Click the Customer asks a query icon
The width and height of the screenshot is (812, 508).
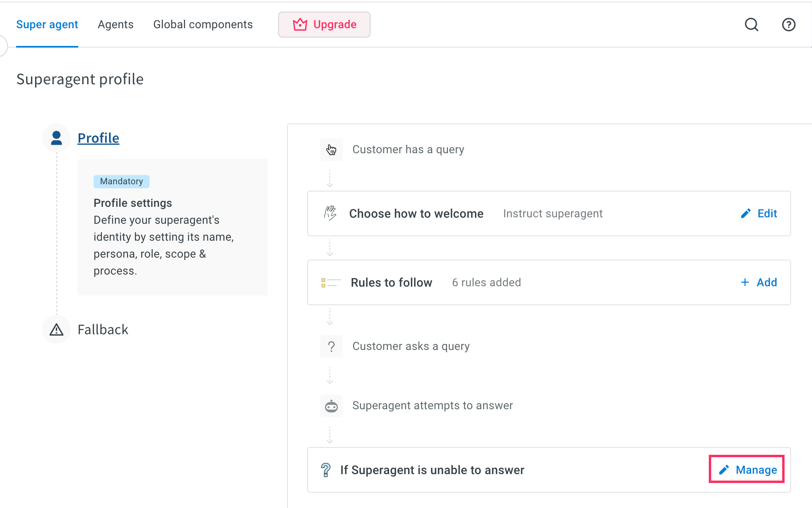pos(331,346)
